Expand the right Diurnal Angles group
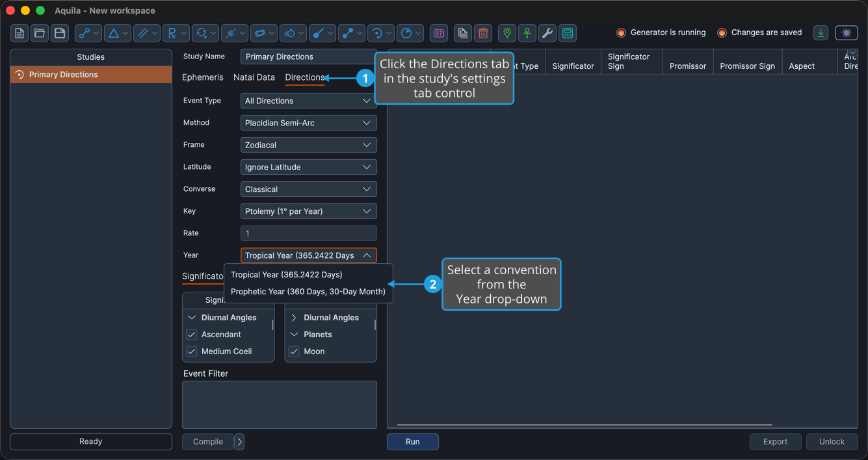Image resolution: width=868 pixels, height=460 pixels. point(294,318)
